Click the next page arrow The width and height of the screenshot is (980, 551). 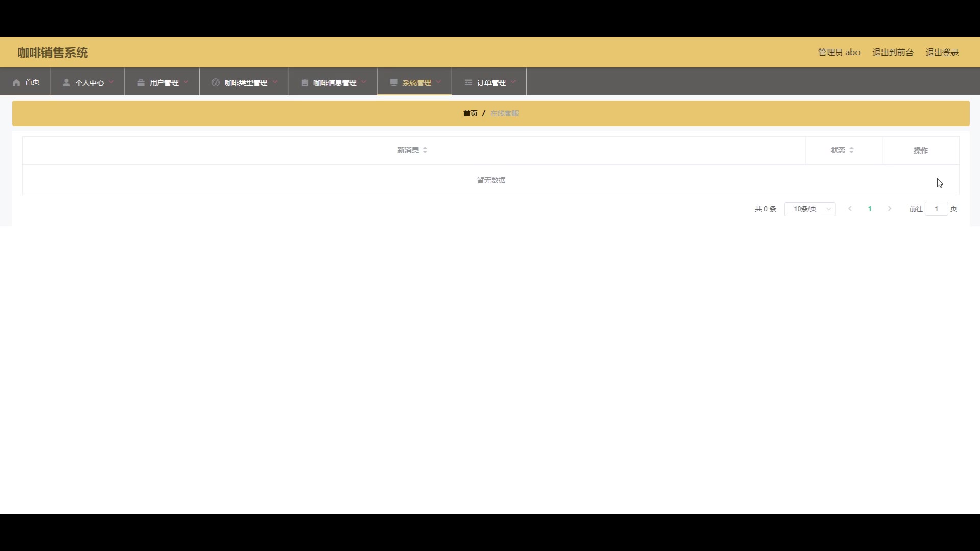tap(890, 209)
